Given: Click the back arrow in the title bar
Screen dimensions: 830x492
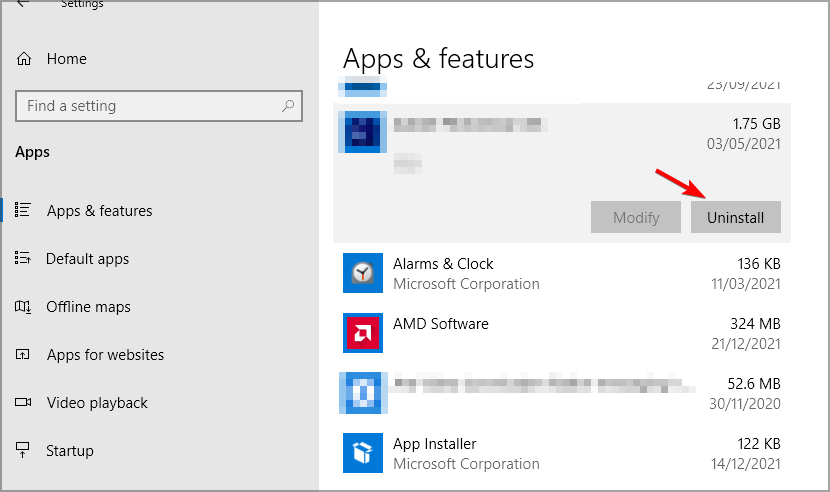Looking at the screenshot, I should pos(23,4).
